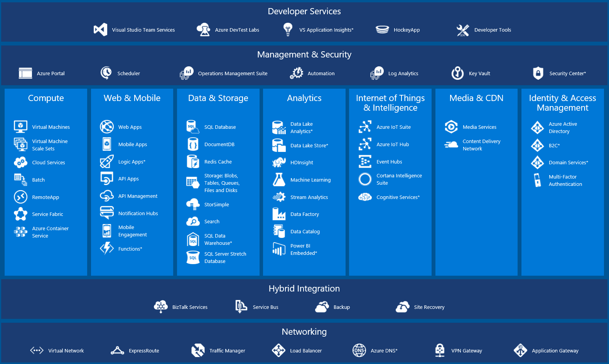Click the Cortana Intelligence Suite circle icon
This screenshot has height=364, width=609.
[365, 179]
